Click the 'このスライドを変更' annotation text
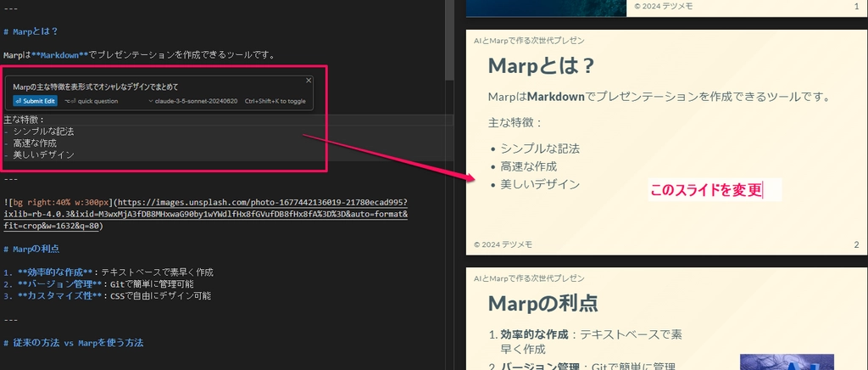This screenshot has height=370, width=868. coord(705,191)
